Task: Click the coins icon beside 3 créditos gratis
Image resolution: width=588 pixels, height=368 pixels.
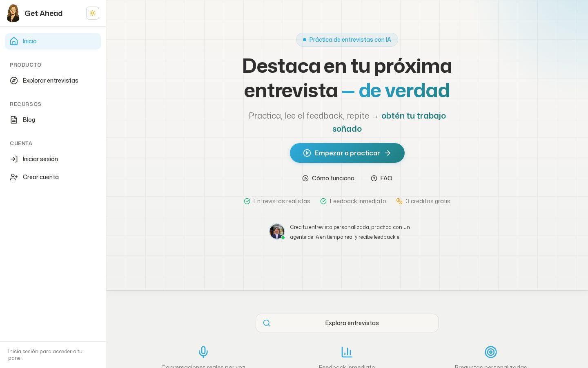Action: pyautogui.click(x=399, y=201)
